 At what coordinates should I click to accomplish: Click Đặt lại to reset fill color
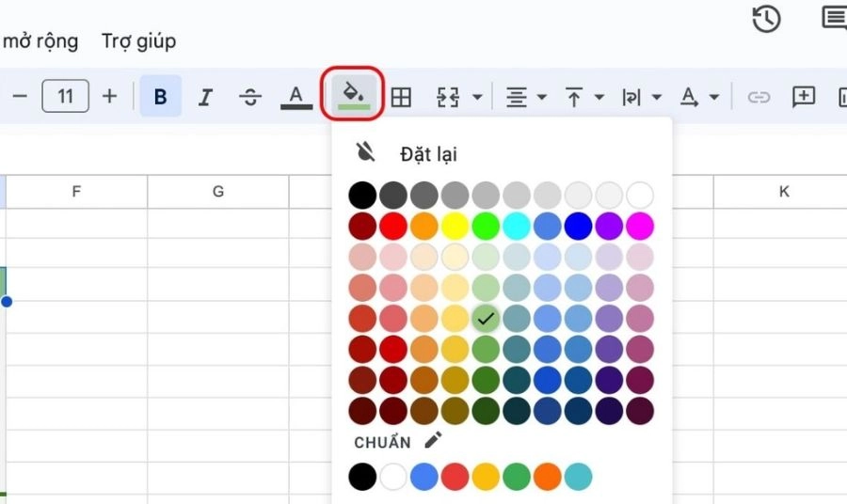427,153
